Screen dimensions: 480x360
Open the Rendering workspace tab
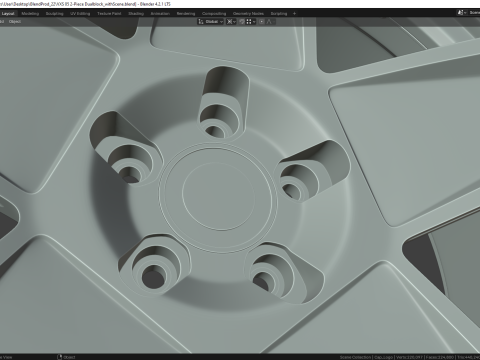[186, 14]
